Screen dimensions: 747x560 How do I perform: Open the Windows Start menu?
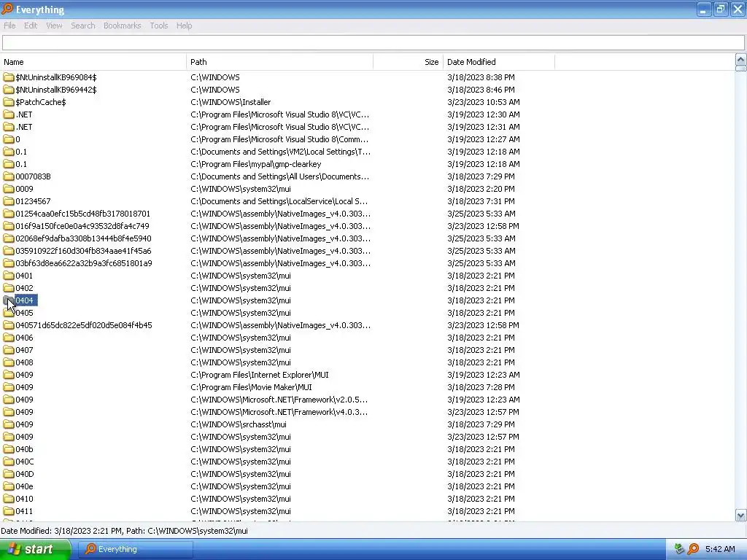(35, 549)
